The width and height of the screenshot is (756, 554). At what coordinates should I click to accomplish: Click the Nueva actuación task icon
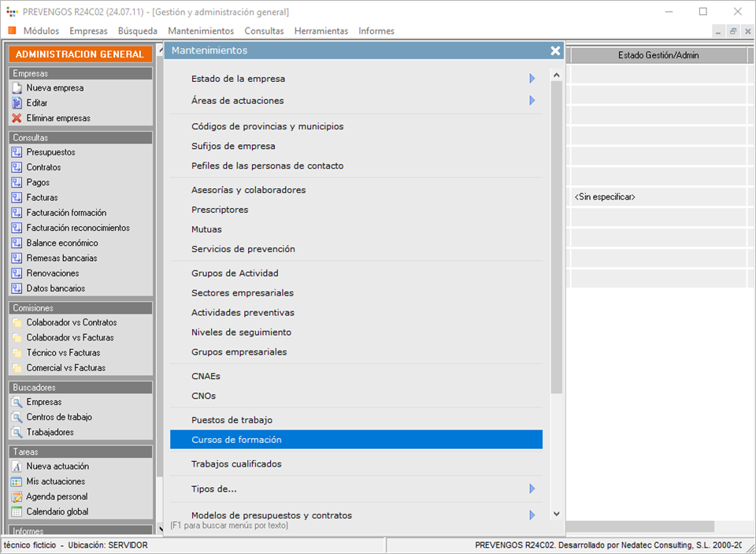click(17, 467)
